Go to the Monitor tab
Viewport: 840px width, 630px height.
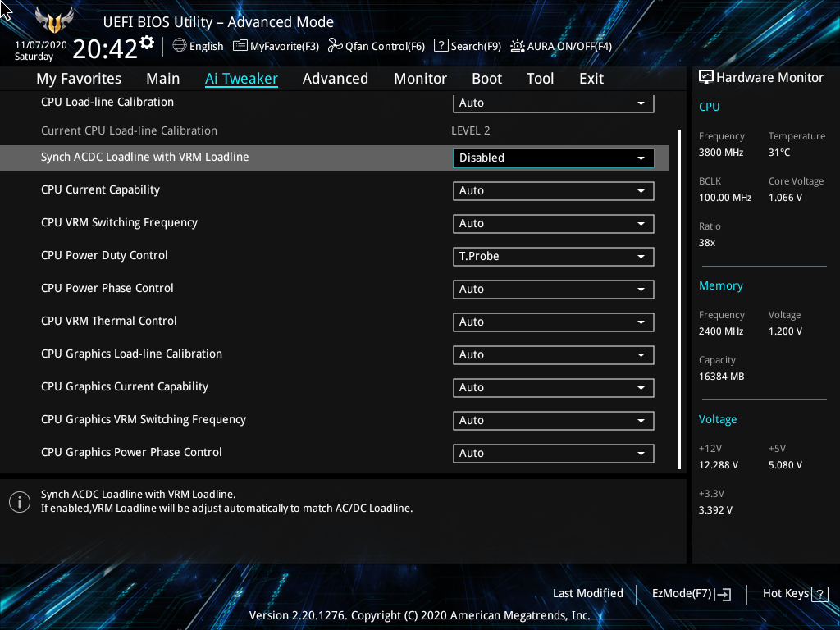(421, 79)
